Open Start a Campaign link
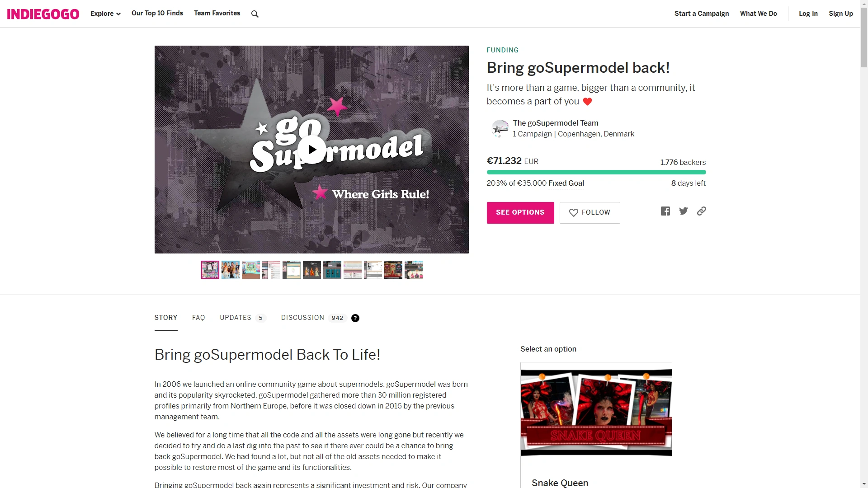The image size is (868, 488). 702,14
